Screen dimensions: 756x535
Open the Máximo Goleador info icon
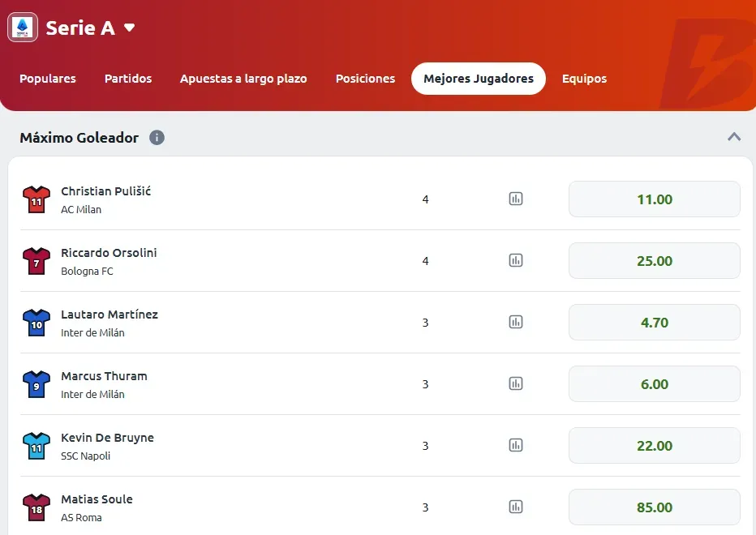[x=157, y=138]
